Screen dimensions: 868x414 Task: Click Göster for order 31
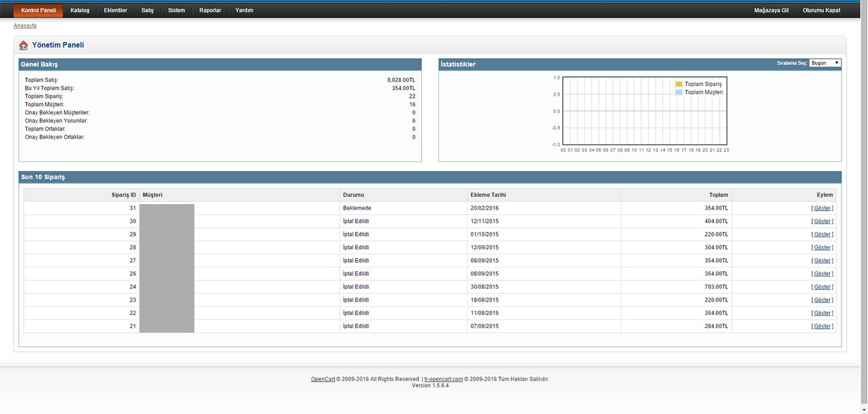coord(822,208)
